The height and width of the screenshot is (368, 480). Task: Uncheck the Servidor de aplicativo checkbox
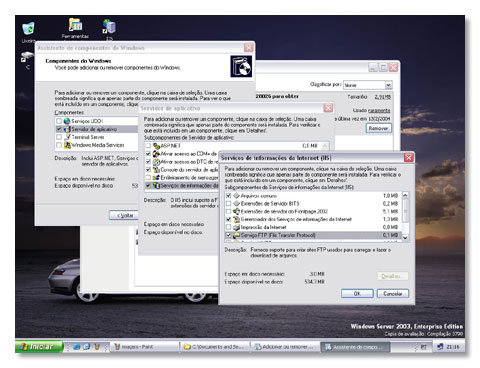coord(59,129)
